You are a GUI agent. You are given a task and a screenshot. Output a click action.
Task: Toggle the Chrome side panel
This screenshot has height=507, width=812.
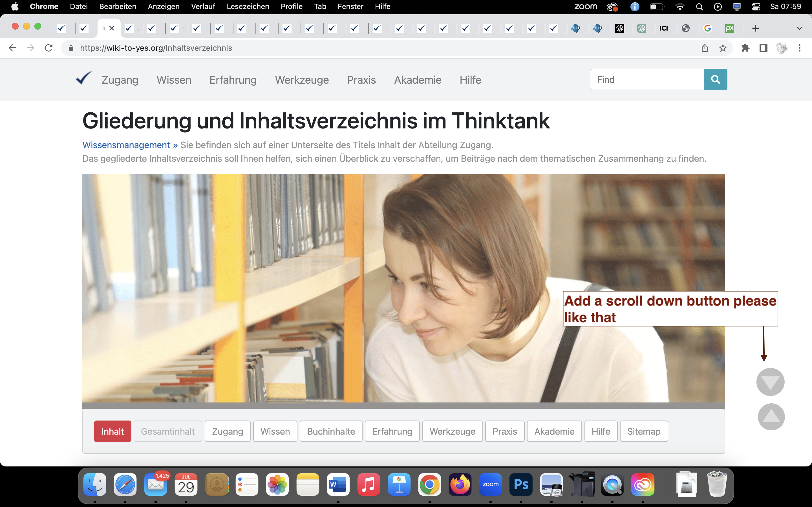click(x=763, y=48)
